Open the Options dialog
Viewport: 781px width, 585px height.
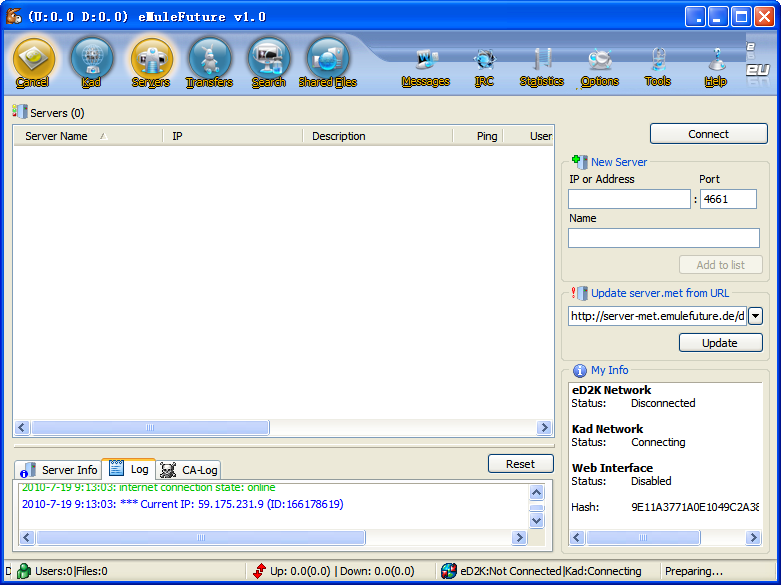point(600,68)
